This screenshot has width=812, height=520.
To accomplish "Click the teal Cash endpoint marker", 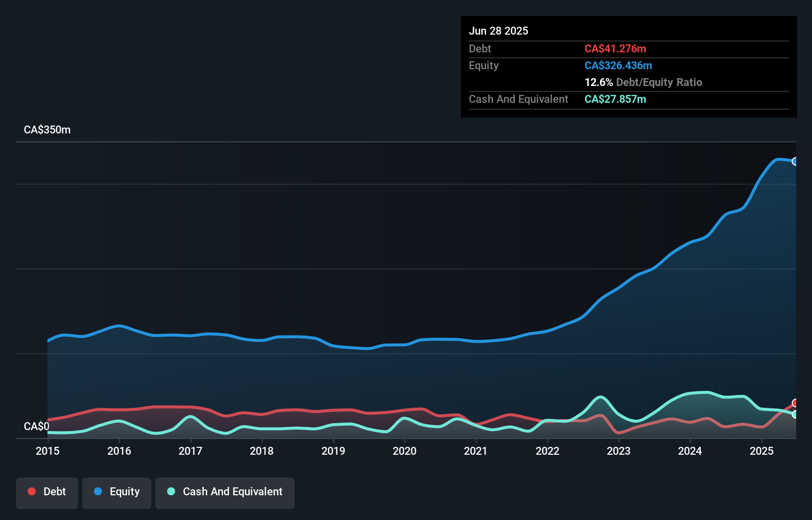I will 795,414.
